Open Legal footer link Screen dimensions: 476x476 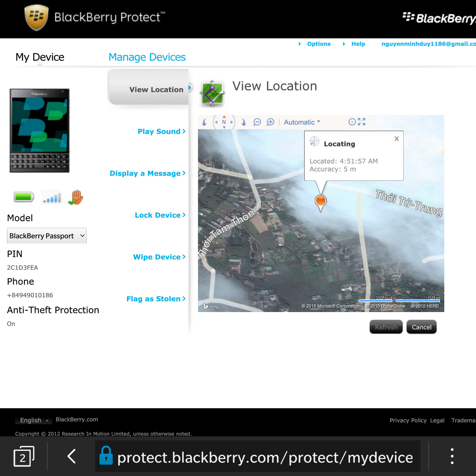click(x=437, y=420)
